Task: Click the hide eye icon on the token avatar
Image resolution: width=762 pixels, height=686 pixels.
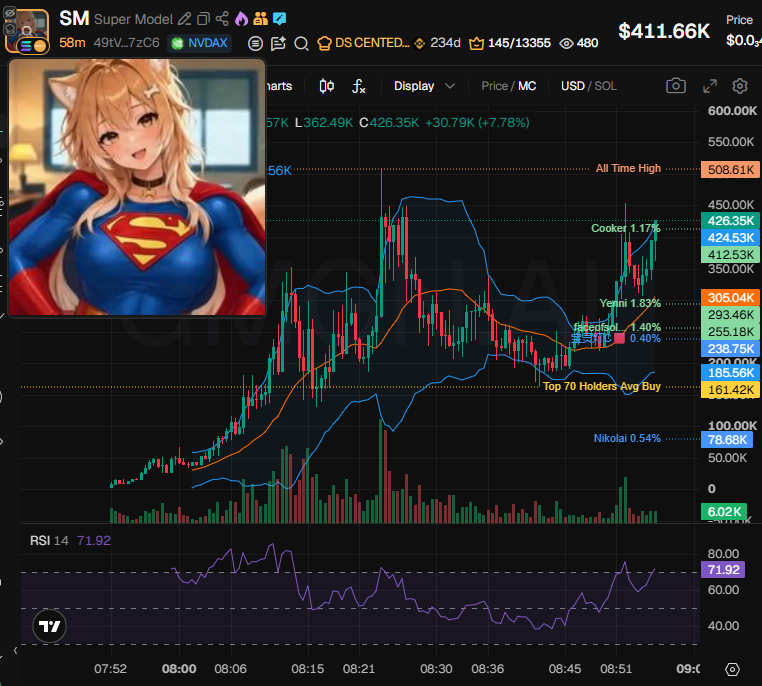Action: click(x=10, y=14)
